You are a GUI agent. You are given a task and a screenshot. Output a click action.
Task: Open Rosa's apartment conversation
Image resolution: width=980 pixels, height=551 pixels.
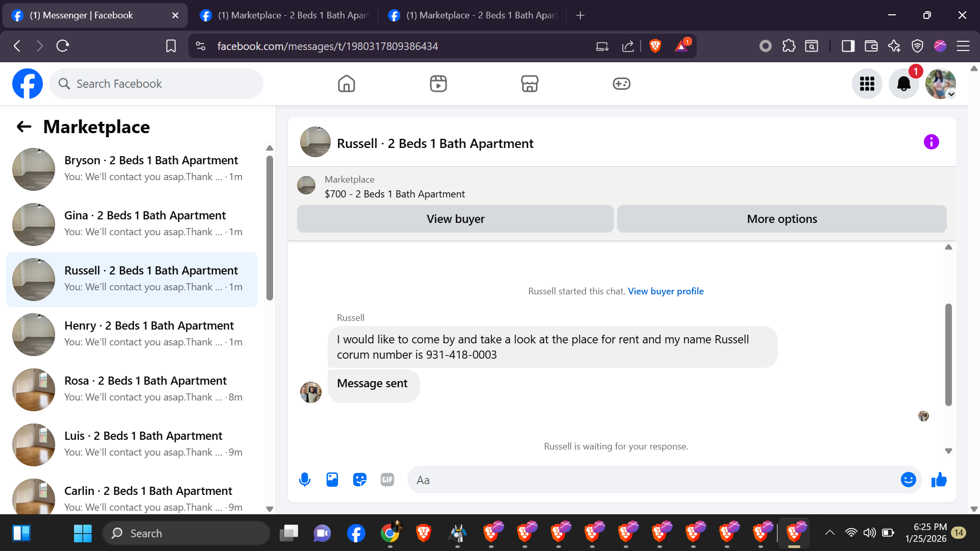pos(132,390)
